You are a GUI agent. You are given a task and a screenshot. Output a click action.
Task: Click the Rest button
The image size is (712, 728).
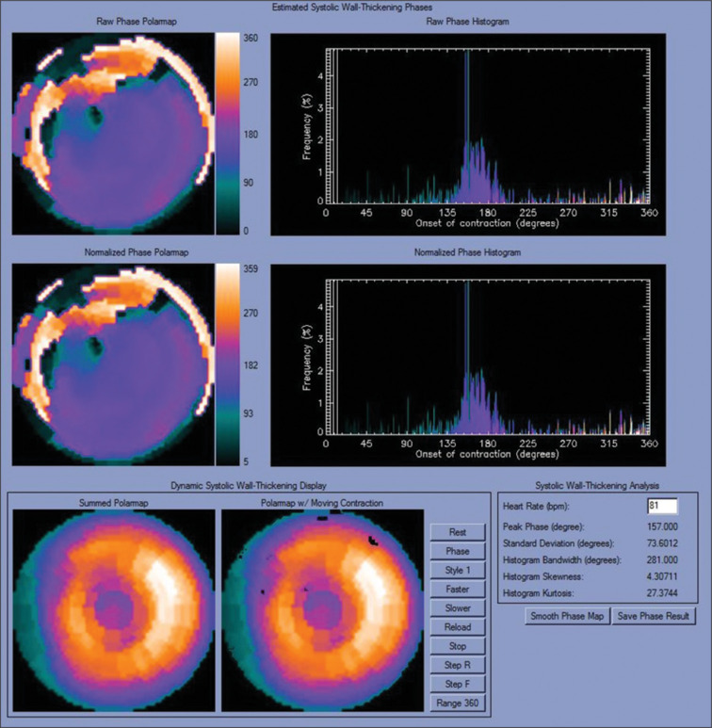point(458,532)
